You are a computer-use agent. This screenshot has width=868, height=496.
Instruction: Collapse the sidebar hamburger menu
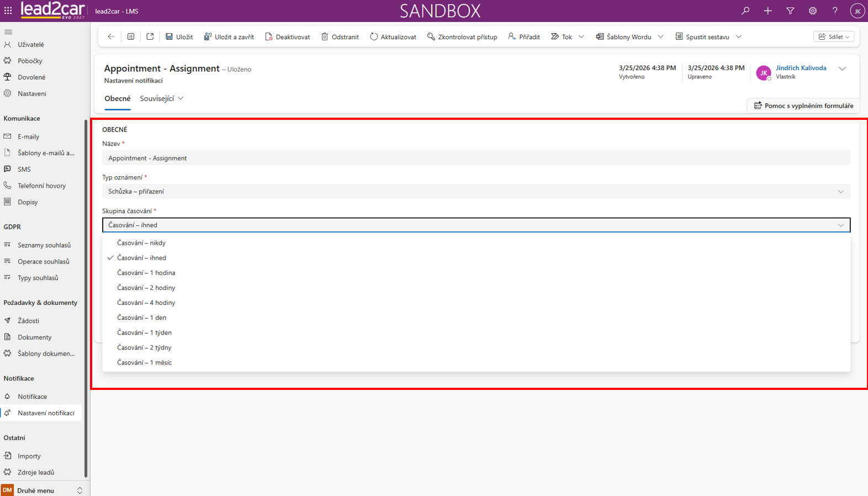click(8, 31)
